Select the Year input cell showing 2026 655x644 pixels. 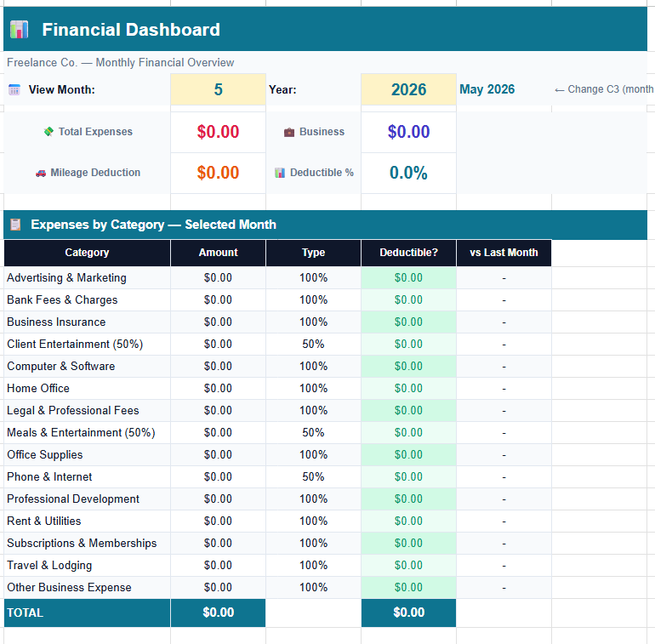tap(408, 89)
